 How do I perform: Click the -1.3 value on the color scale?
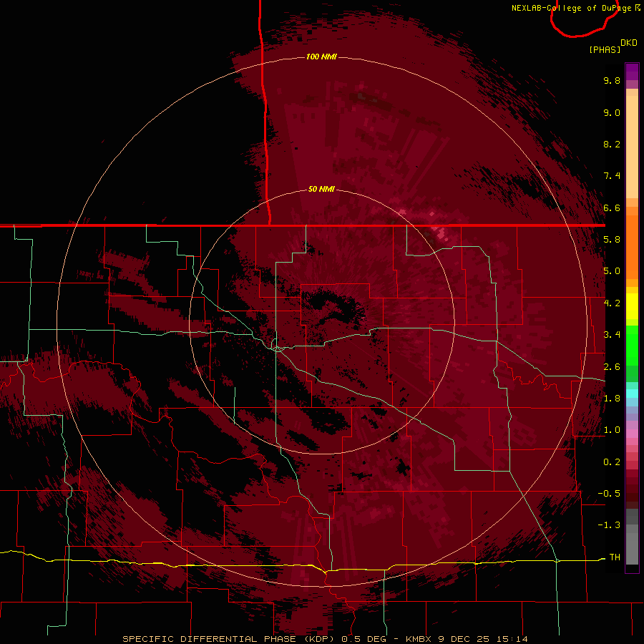pos(609,525)
